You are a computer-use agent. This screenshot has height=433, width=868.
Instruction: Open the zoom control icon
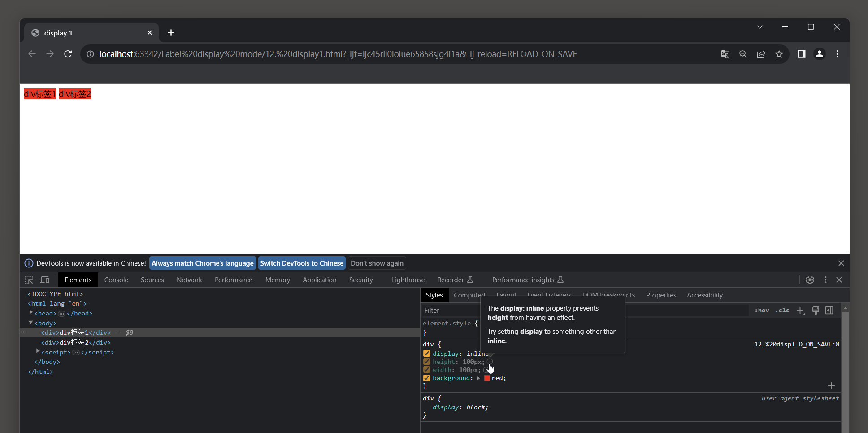coord(743,54)
